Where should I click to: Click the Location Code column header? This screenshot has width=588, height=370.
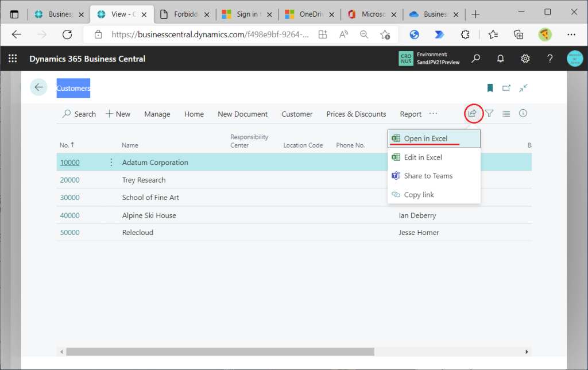[x=303, y=145]
